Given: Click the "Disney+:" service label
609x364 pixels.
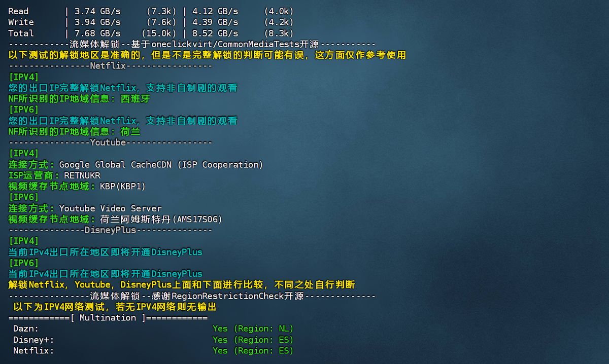Looking at the screenshot, I should [x=33, y=340].
